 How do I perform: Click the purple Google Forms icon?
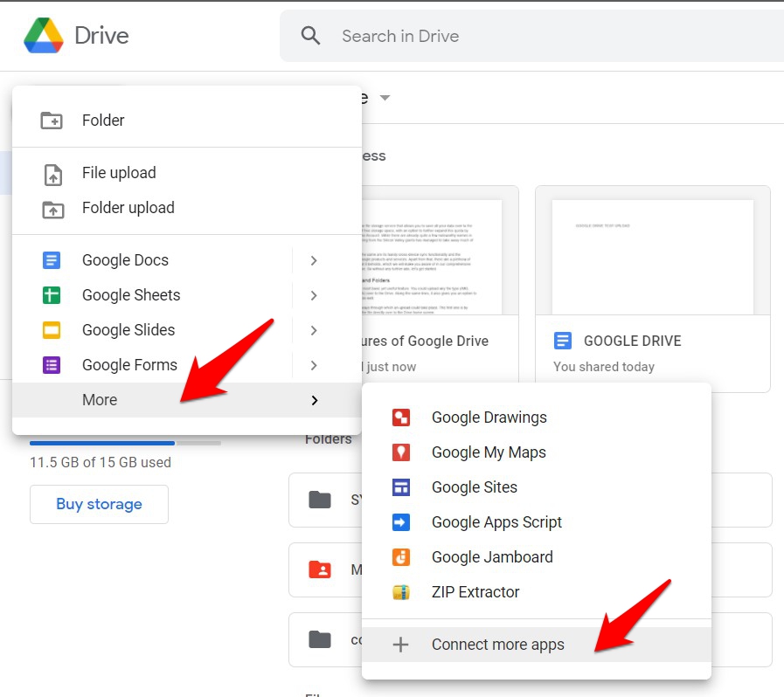click(x=52, y=365)
